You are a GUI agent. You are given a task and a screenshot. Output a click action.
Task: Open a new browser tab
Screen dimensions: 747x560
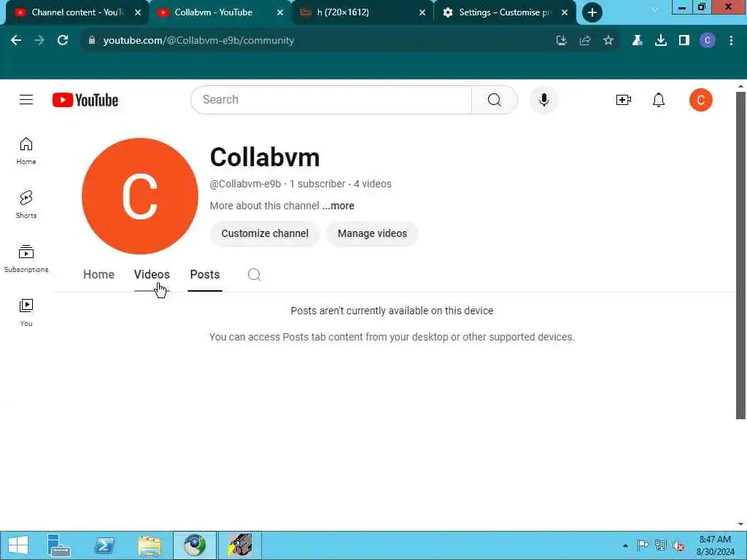592,13
